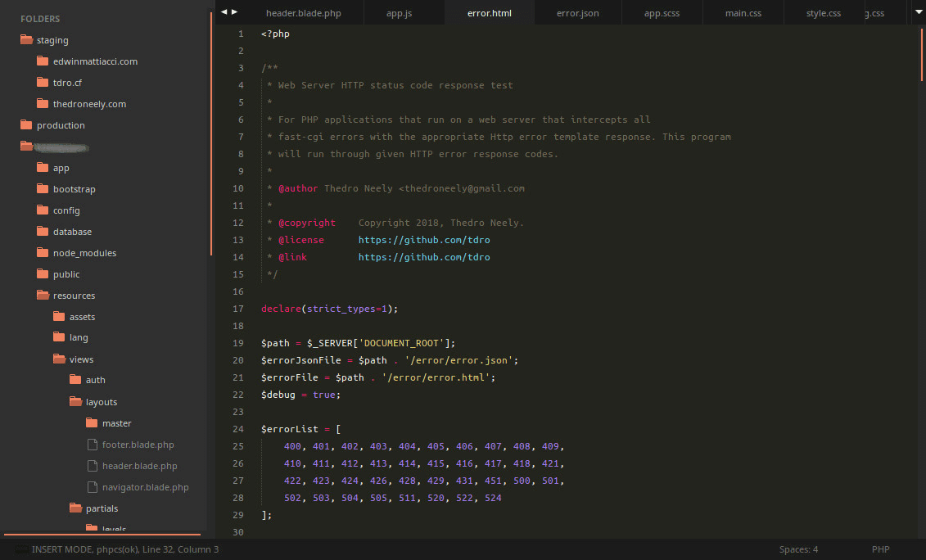This screenshot has height=560, width=926.
Task: Click the partials open-folder icon
Action: click(75, 508)
